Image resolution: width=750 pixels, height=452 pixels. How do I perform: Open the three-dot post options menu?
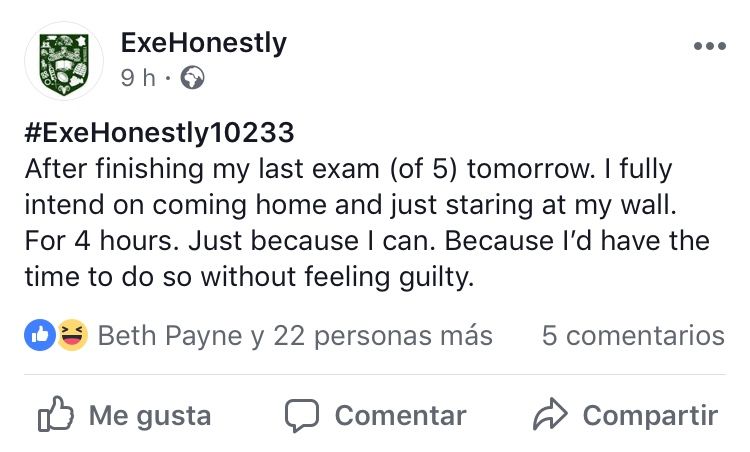point(710,46)
